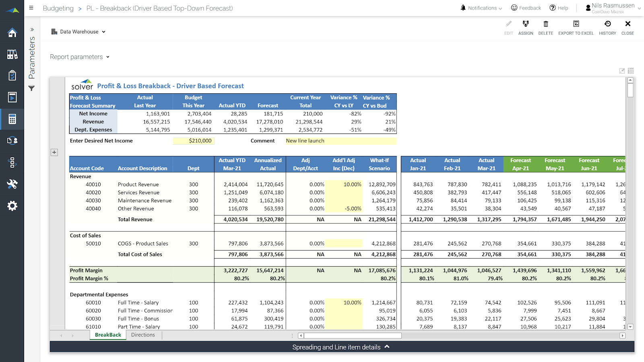Go to Home in the sidebar
The height and width of the screenshot is (362, 644).
pyautogui.click(x=12, y=33)
